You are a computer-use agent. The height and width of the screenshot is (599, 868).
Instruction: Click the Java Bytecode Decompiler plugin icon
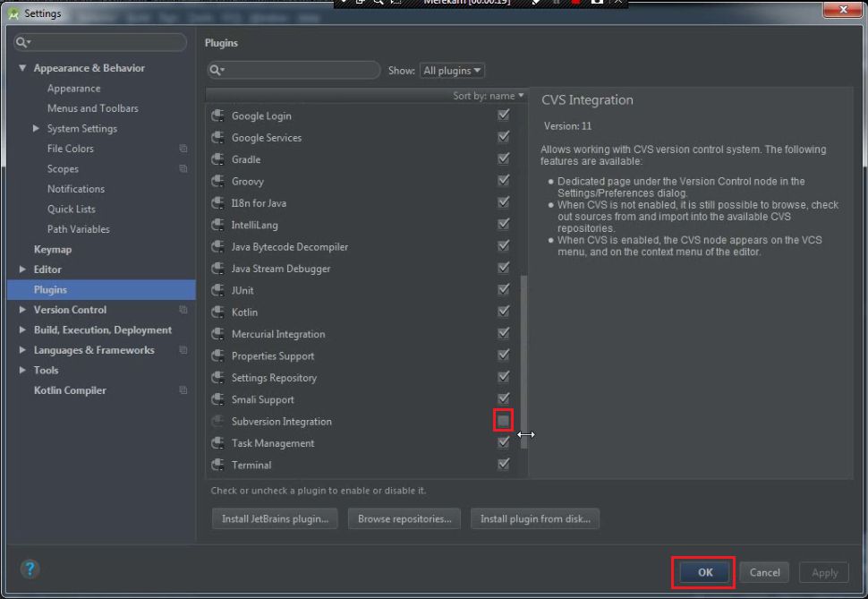point(218,246)
